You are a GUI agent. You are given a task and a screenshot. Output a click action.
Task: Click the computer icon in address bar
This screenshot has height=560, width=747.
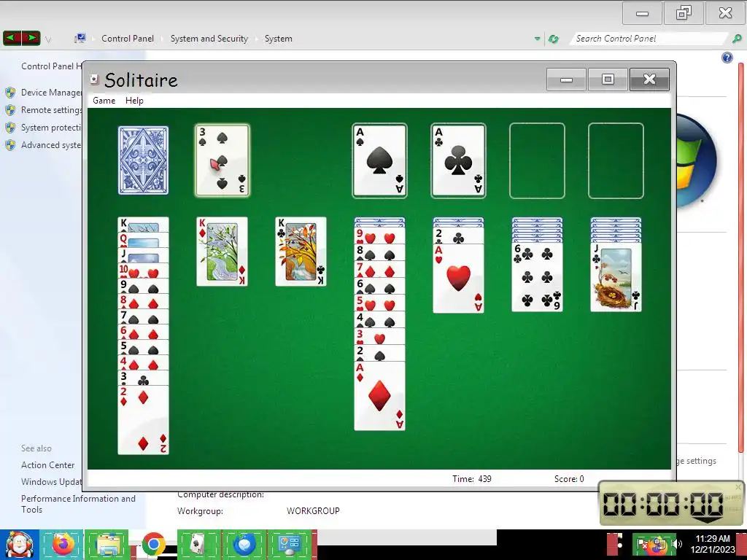pos(80,39)
